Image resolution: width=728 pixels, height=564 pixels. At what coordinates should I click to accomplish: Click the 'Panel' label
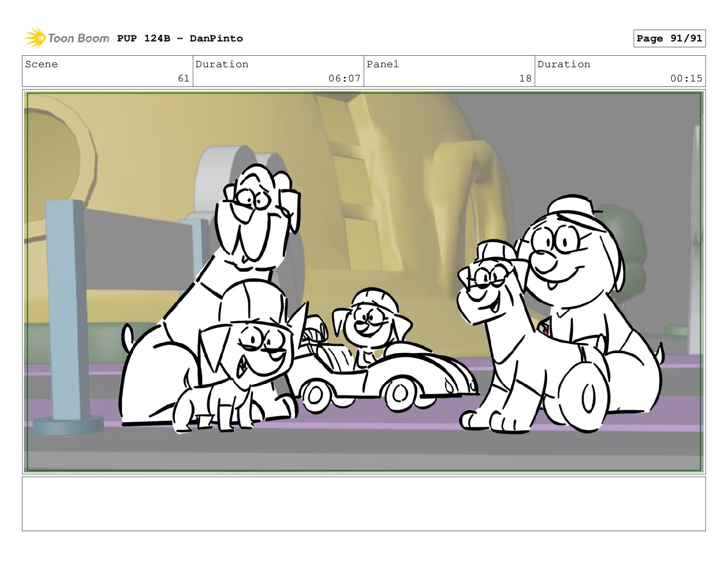(x=383, y=64)
